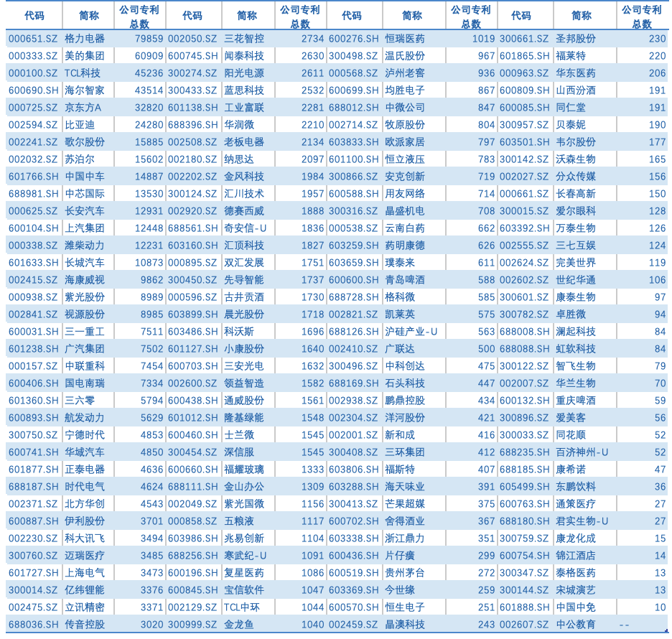Click the 阳光电源 cell

click(244, 73)
